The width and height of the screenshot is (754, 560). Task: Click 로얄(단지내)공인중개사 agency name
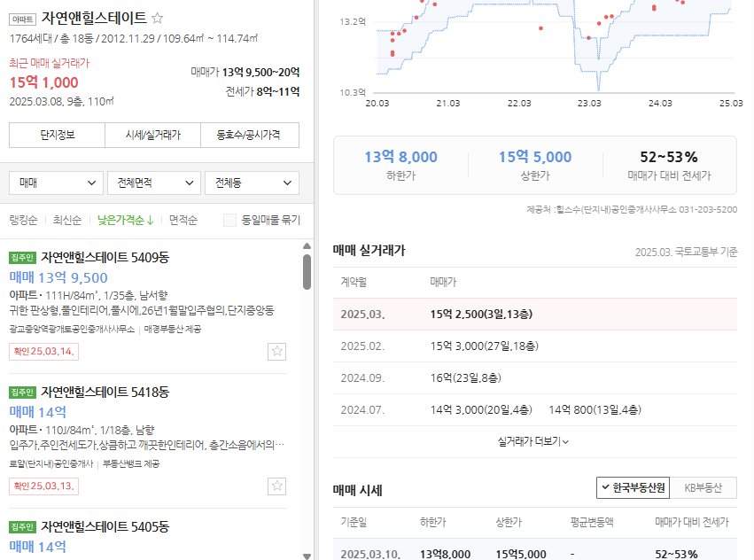(x=51, y=463)
